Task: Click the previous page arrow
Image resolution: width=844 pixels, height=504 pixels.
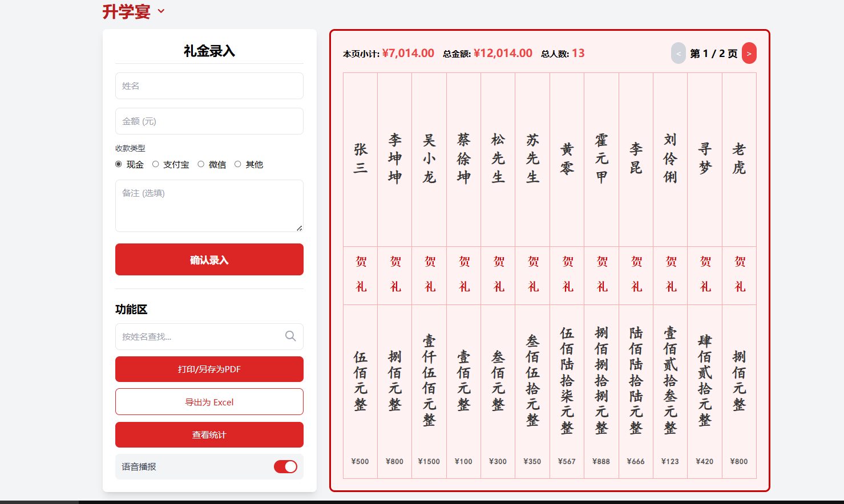Action: (678, 54)
